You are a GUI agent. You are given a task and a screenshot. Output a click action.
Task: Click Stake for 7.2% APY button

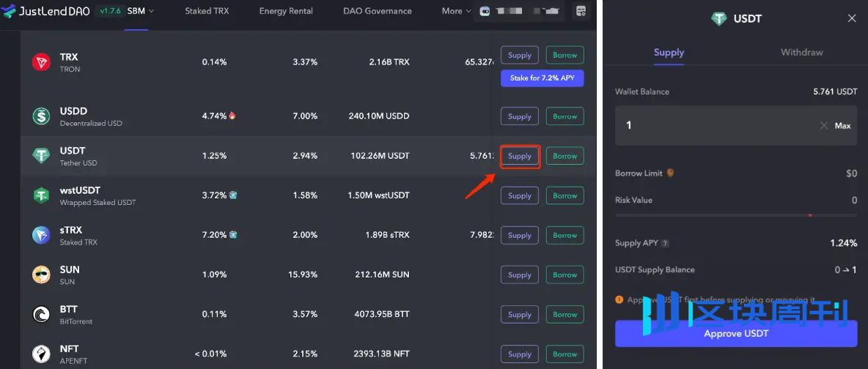tap(542, 78)
